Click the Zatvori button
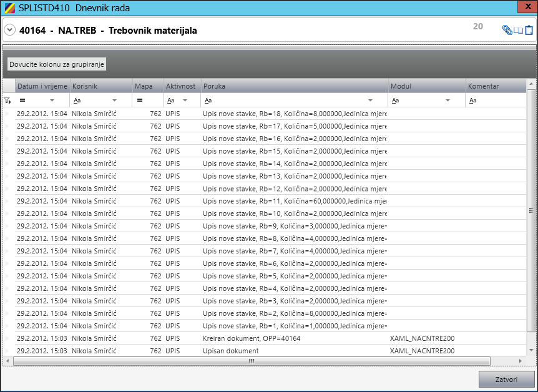The height and width of the screenshot is (392, 538). tap(506, 380)
